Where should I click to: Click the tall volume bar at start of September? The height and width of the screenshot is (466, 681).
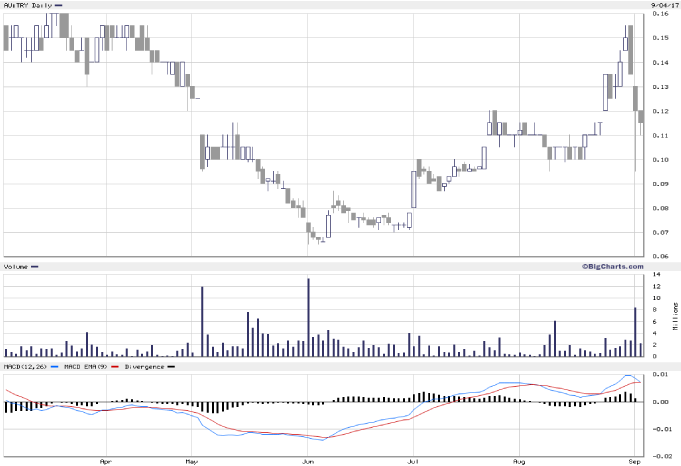tap(635, 332)
